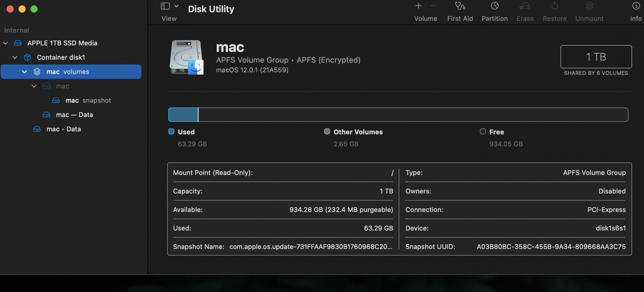Collapse APPLE 1TB SSD Media disclosure arrow
This screenshot has height=292, width=644.
[x=5, y=43]
